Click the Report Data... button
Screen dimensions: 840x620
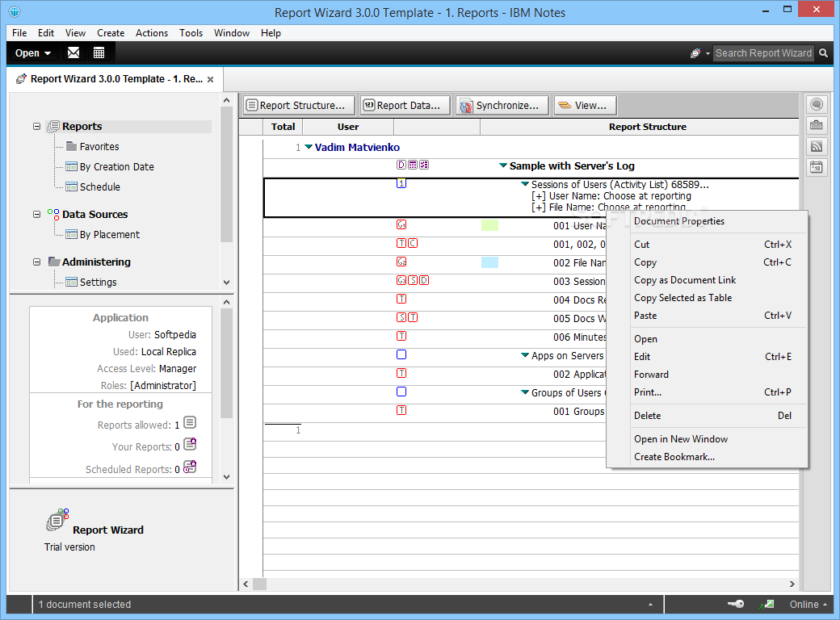pos(406,106)
